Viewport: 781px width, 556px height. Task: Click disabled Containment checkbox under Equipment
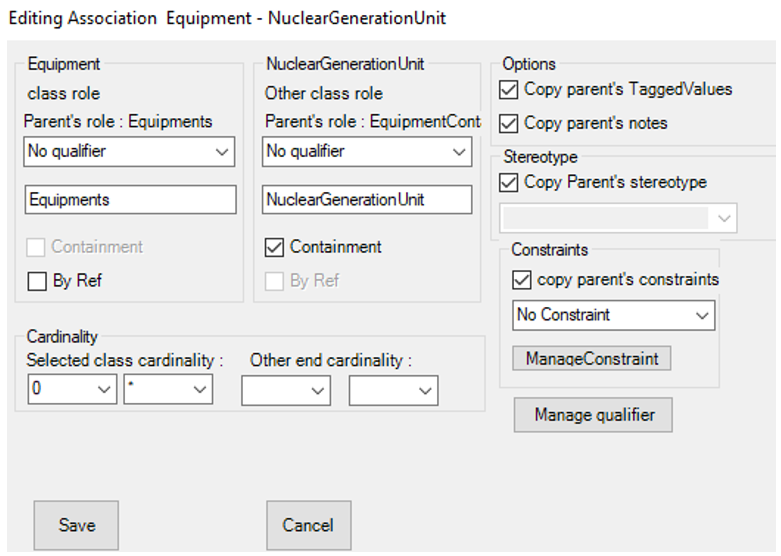tap(36, 248)
